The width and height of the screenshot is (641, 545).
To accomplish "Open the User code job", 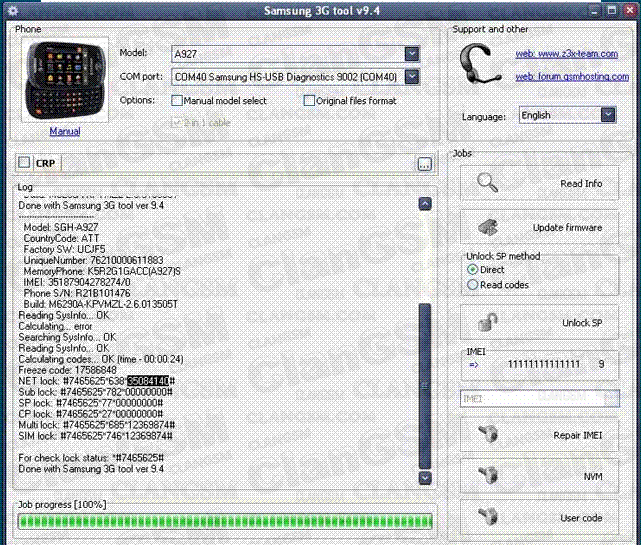I will coord(539,518).
